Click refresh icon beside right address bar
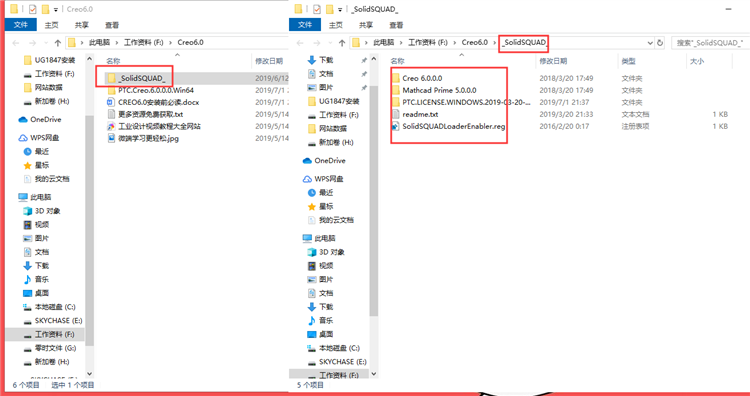This screenshot has width=750, height=396. coord(660,43)
